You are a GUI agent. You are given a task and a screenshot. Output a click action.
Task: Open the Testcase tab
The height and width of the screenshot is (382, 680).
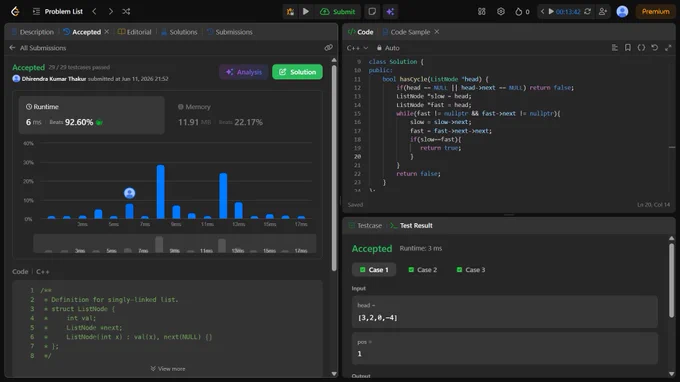pyautogui.click(x=365, y=225)
